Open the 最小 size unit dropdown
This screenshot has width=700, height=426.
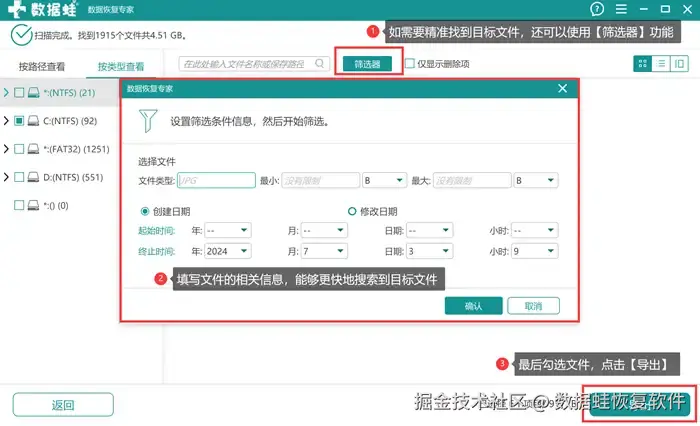click(384, 180)
